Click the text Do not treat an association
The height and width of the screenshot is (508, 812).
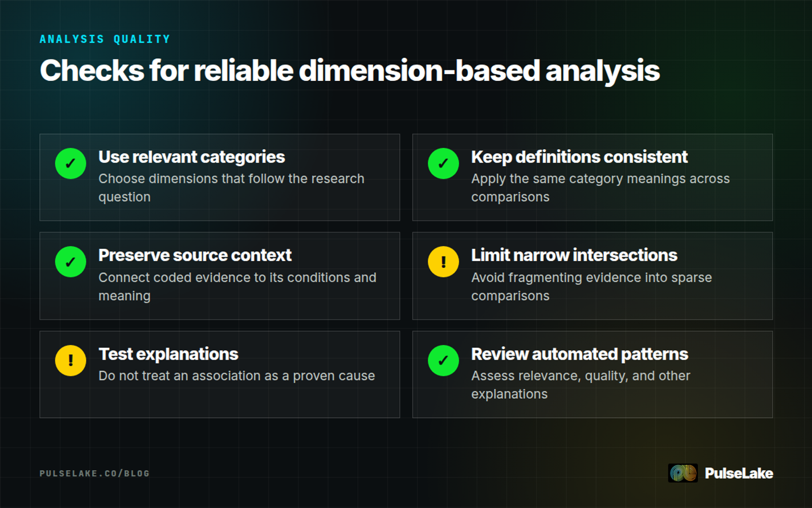(x=180, y=376)
